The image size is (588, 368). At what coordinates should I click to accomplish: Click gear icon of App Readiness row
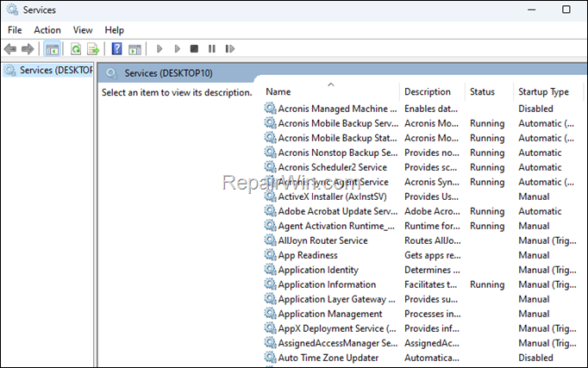click(270, 254)
